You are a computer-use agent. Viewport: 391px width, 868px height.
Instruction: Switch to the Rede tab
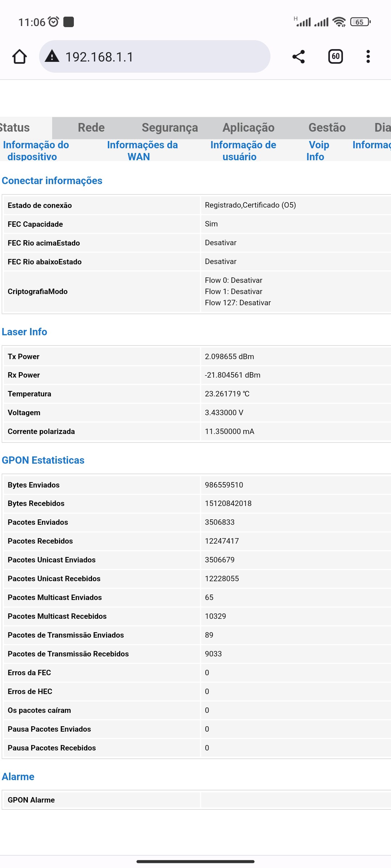click(x=91, y=128)
